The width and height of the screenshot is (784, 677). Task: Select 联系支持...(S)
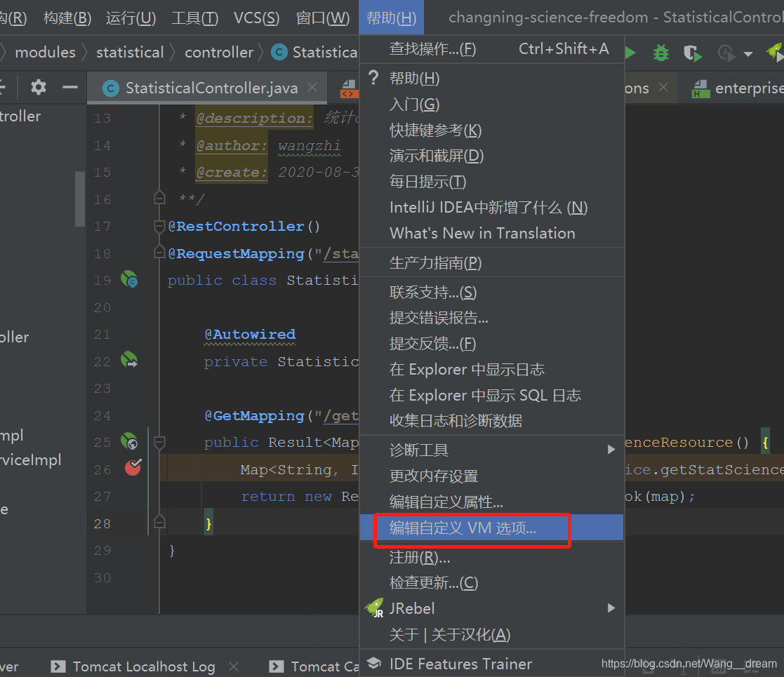tap(492, 293)
